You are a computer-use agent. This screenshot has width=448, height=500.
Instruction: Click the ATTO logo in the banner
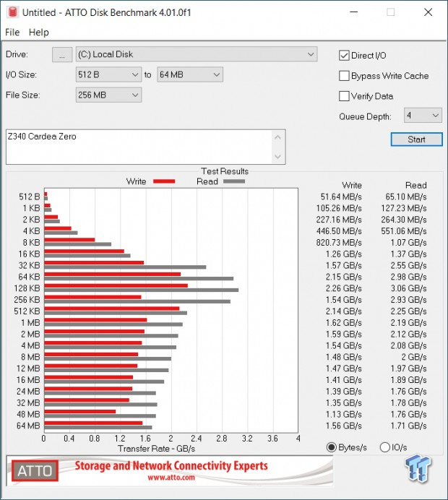click(x=35, y=470)
